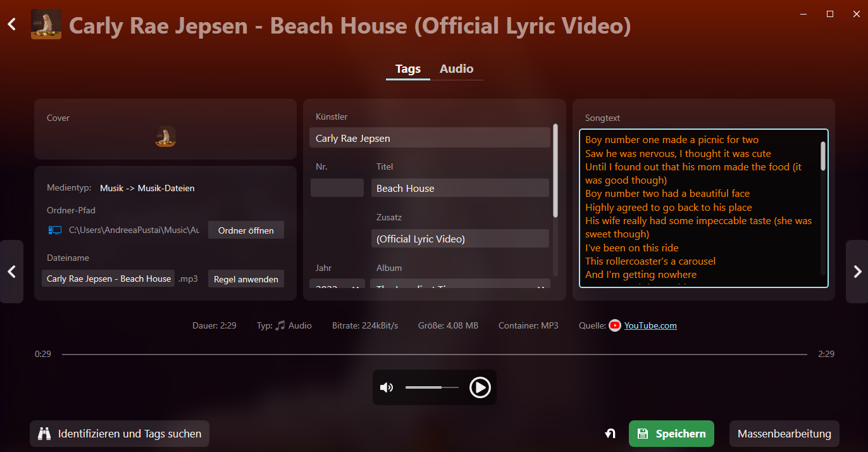This screenshot has width=868, height=452.
Task: Click the green Speichern button
Action: coord(671,434)
